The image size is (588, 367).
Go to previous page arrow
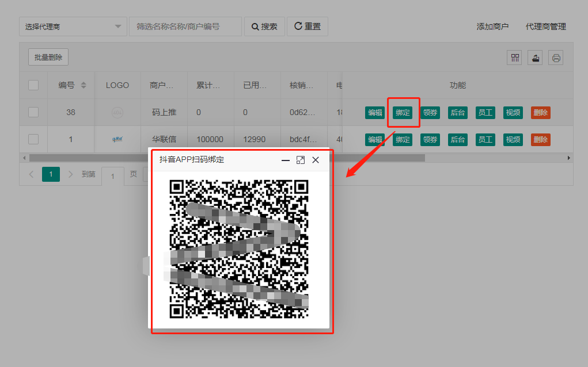click(x=32, y=174)
